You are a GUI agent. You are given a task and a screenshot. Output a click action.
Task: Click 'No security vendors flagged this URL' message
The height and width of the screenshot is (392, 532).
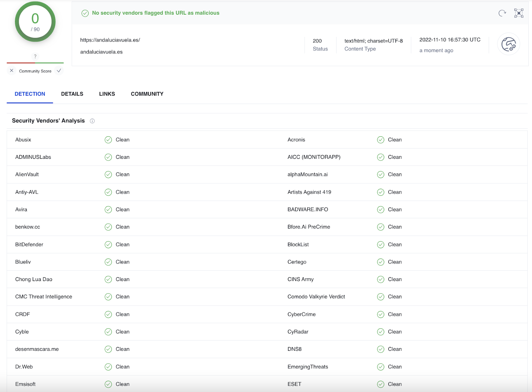156,13
